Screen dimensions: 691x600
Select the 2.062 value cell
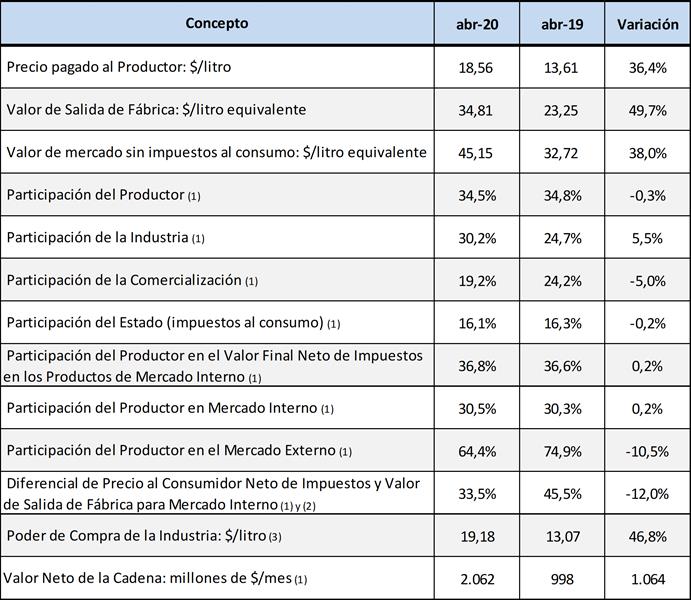coord(477,578)
